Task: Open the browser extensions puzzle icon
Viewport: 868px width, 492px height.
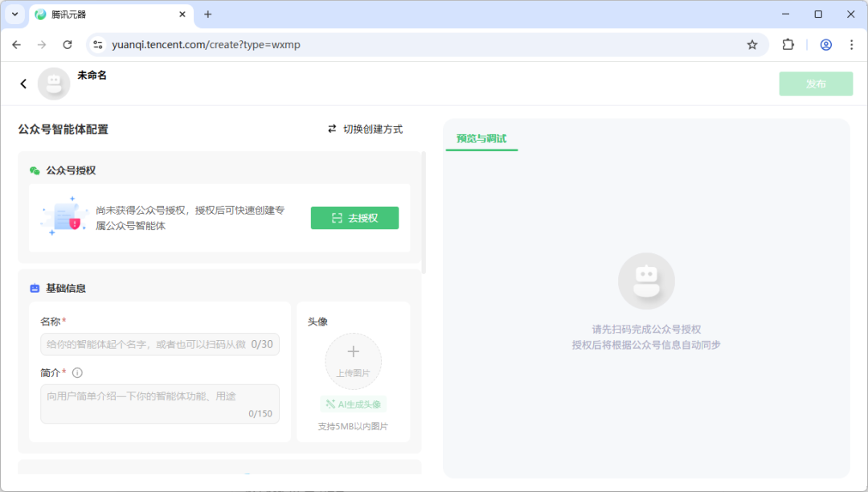Action: (788, 45)
